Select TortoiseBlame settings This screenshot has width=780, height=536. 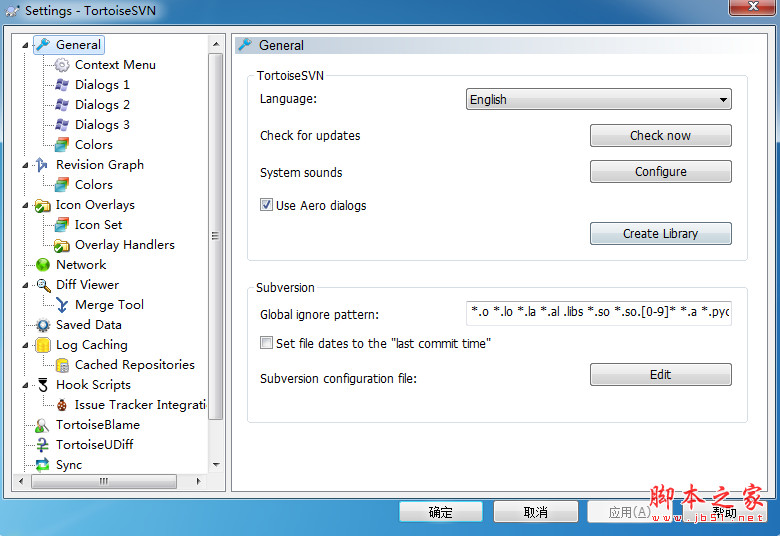click(98, 425)
